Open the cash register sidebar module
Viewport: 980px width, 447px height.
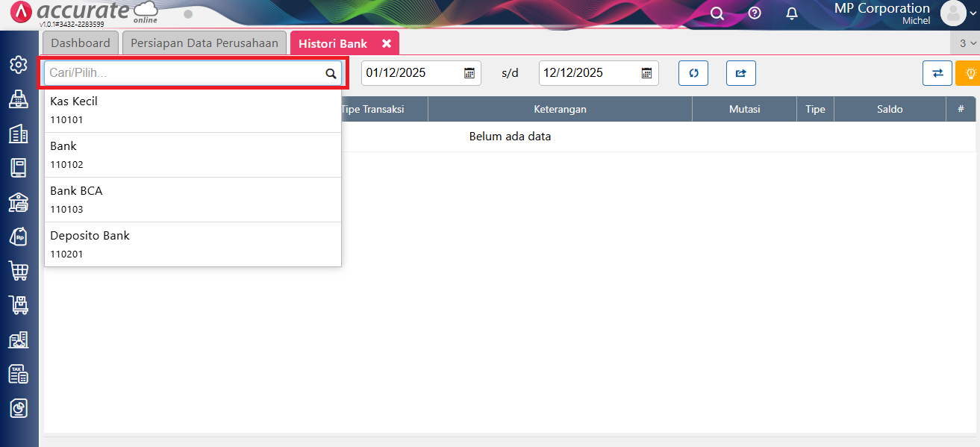[18, 99]
